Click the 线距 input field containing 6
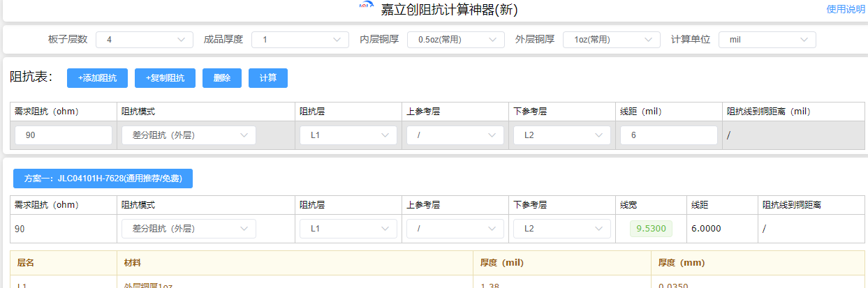Viewport: 868px width, 288px height. 669,135
